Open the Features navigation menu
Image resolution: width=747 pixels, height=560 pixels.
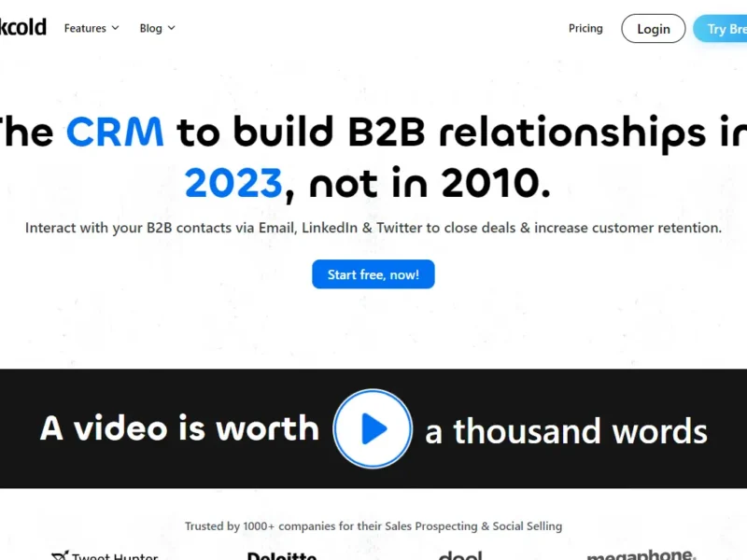pos(85,28)
